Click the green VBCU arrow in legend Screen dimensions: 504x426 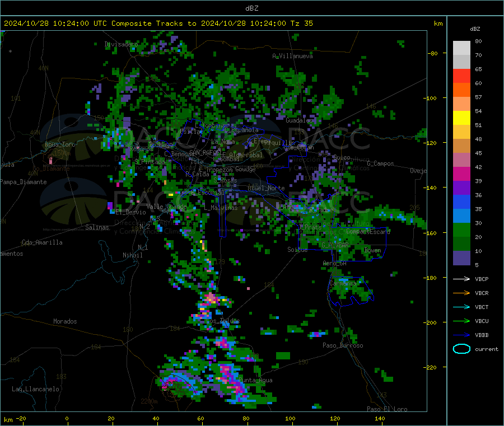(x=461, y=321)
